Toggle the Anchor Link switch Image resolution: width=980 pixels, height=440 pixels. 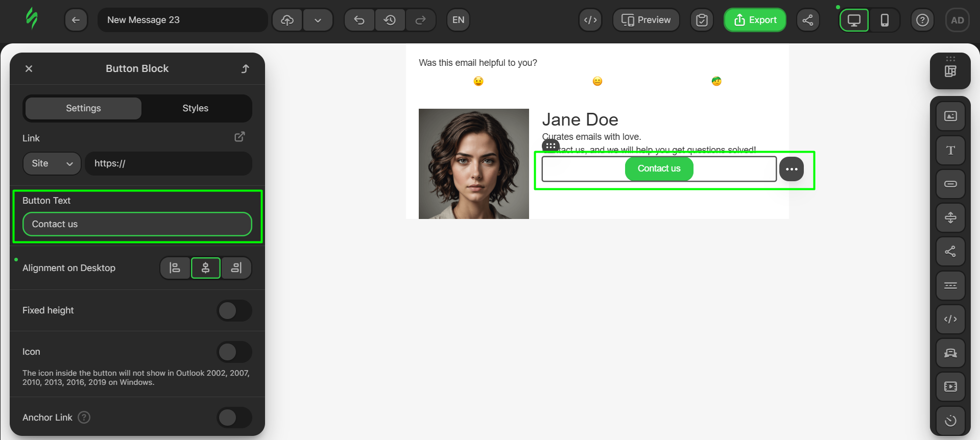click(234, 418)
